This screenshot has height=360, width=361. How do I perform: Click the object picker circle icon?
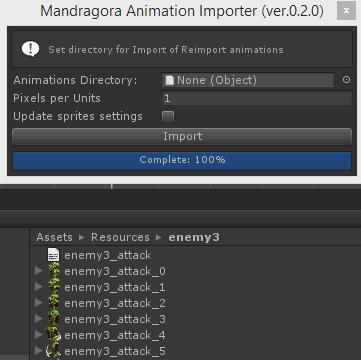[x=347, y=80]
